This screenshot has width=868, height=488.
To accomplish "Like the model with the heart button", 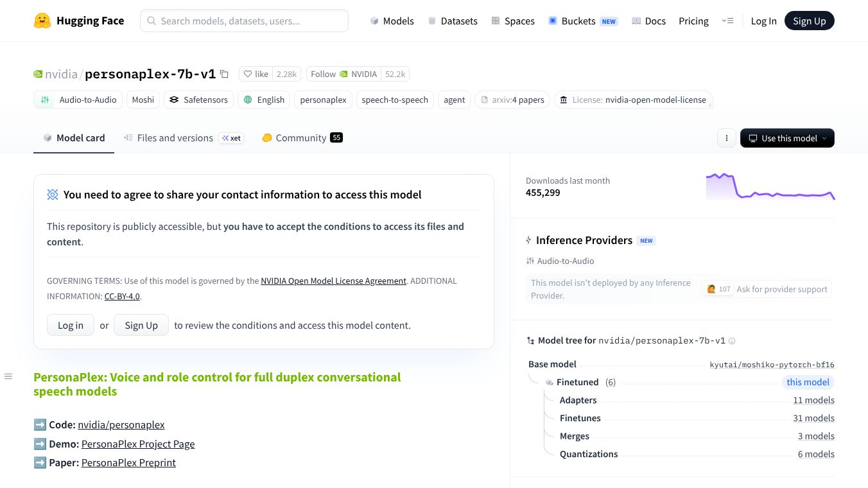I will pos(256,74).
